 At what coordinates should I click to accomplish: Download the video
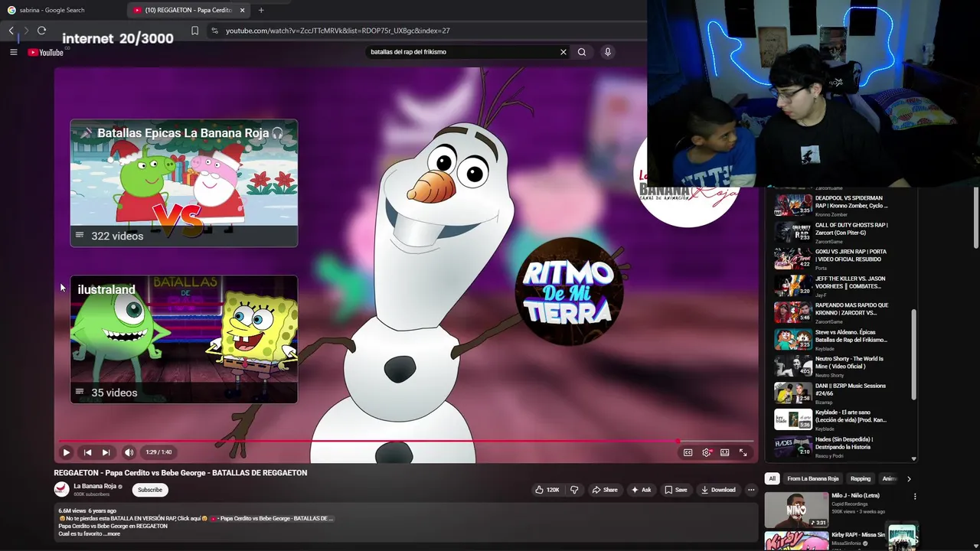718,490
